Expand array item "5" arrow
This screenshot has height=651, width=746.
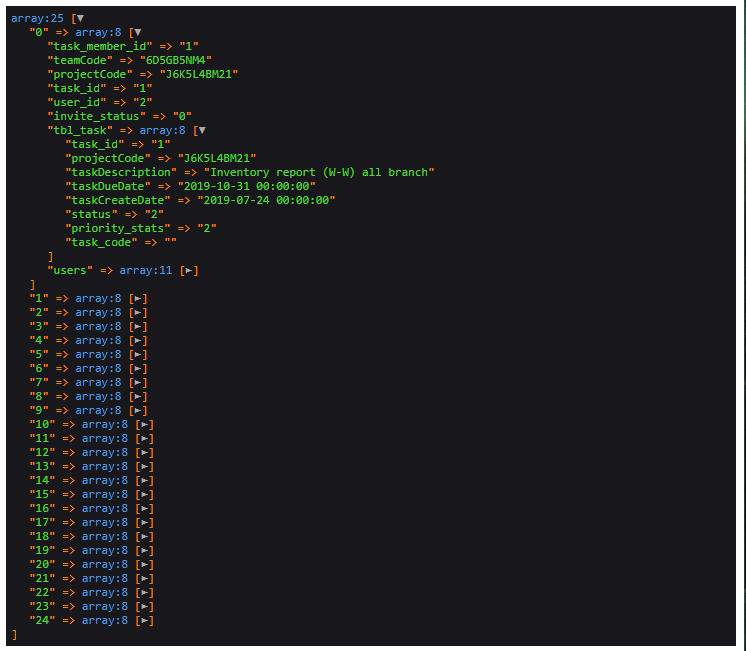tap(140, 354)
